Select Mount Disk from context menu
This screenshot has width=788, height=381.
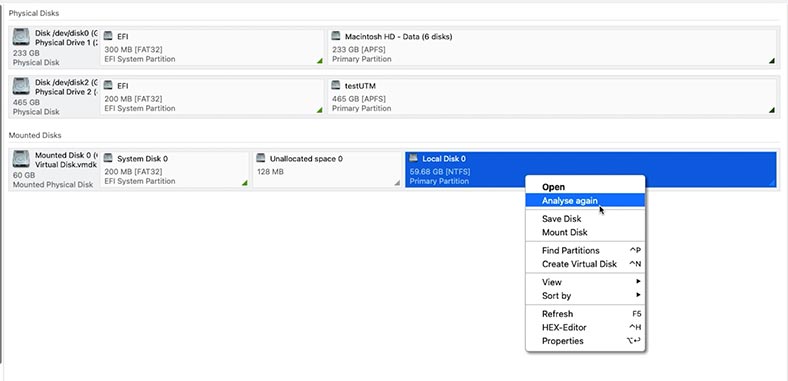[585, 232]
